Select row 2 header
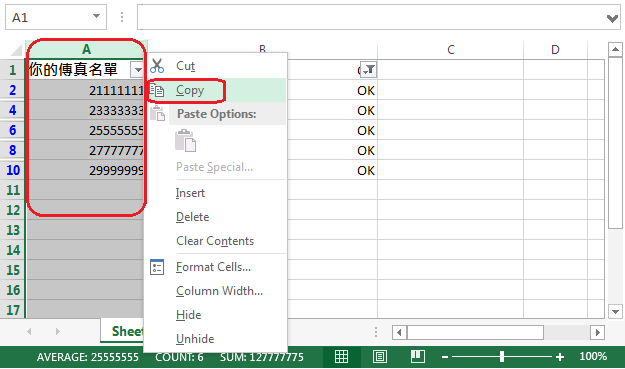Image resolution: width=625 pixels, height=369 pixels. [13, 90]
